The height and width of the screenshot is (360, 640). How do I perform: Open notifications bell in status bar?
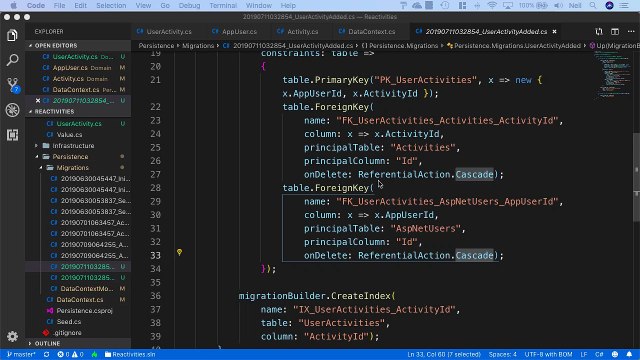[629, 354]
